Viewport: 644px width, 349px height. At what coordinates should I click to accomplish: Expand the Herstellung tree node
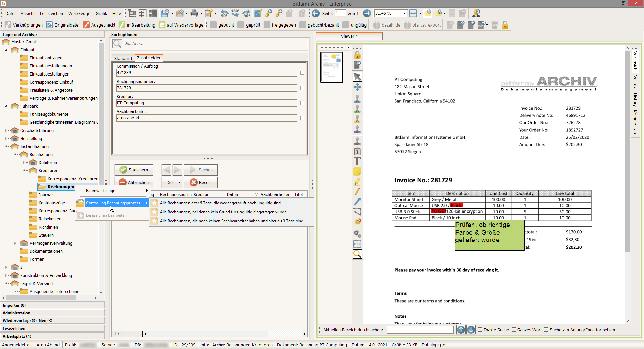[6, 138]
